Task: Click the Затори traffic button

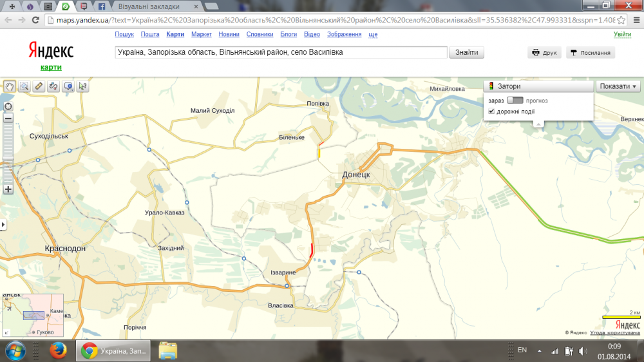Action: (538, 86)
